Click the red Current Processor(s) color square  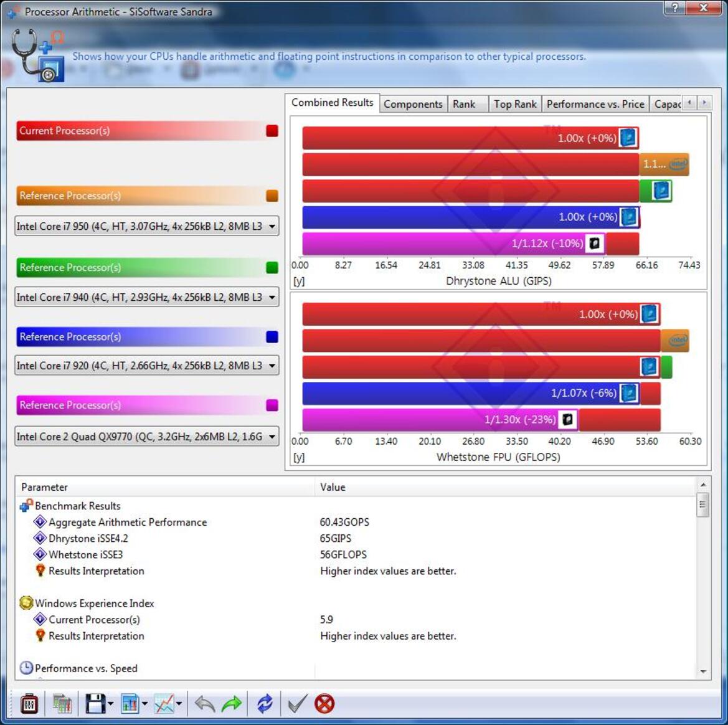coord(272,131)
